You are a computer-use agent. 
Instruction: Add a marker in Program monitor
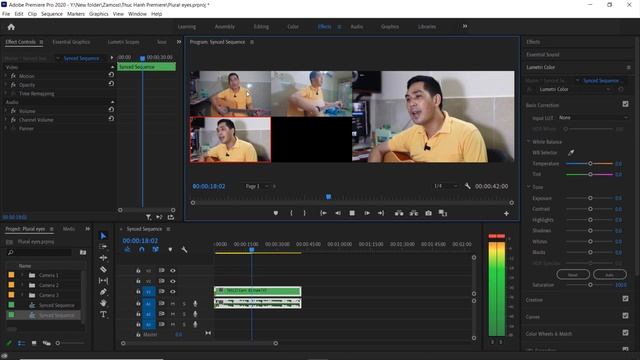click(x=276, y=213)
